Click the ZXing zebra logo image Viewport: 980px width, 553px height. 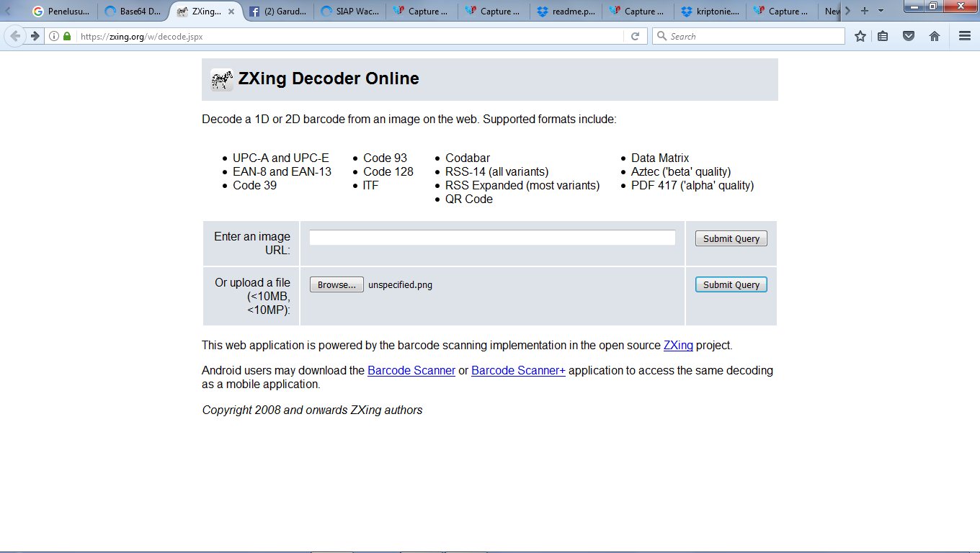(x=222, y=80)
